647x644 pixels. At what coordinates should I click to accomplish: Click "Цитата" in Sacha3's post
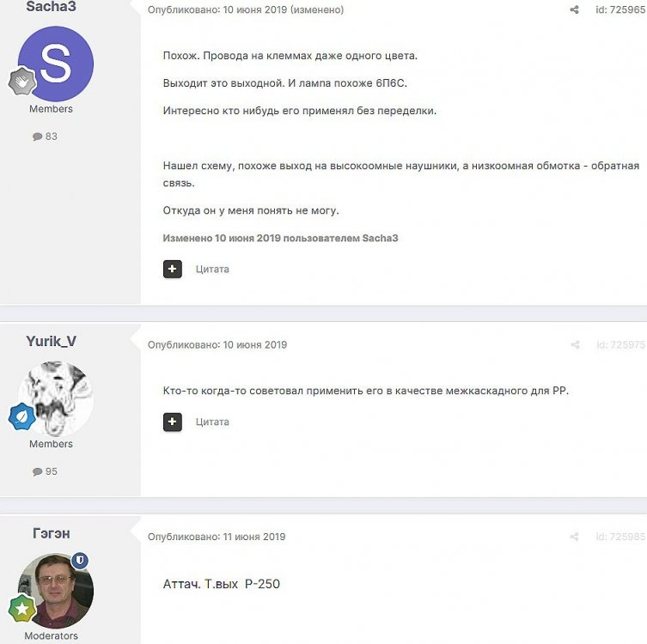click(212, 269)
